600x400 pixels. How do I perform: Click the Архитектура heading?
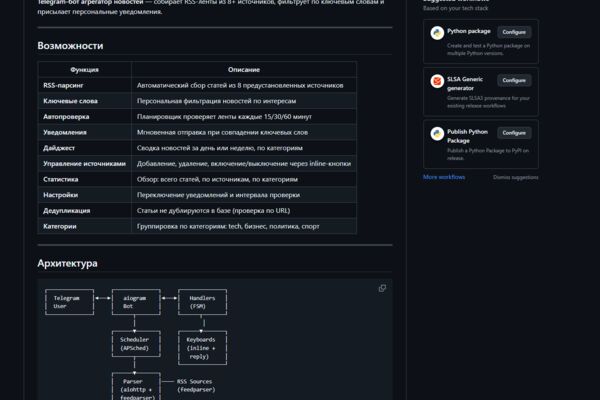tap(67, 263)
